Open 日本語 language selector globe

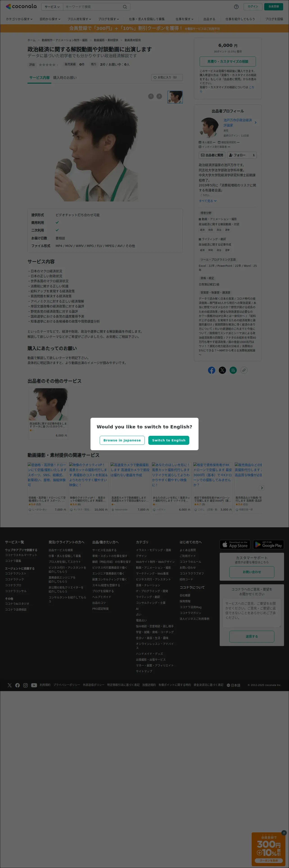click(233, 685)
